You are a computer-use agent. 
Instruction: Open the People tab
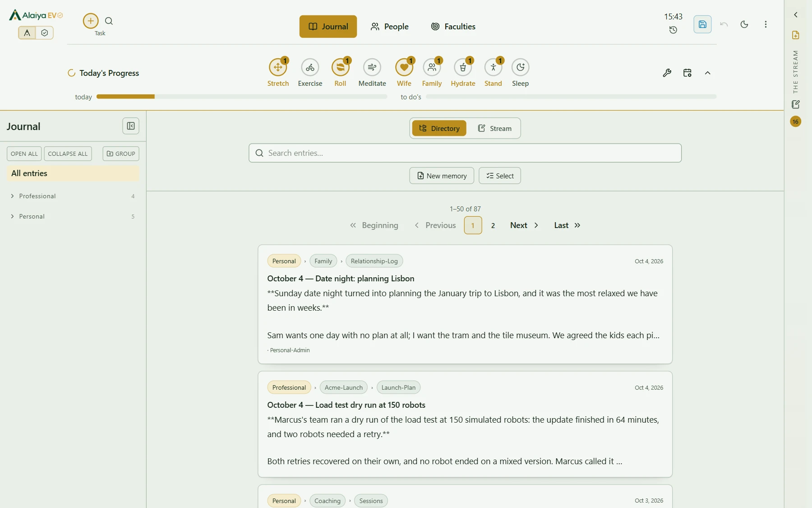[x=389, y=27]
